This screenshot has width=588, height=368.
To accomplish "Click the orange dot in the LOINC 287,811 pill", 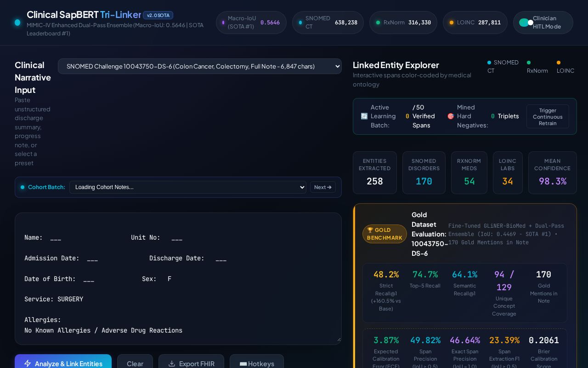I will click(x=452, y=23).
